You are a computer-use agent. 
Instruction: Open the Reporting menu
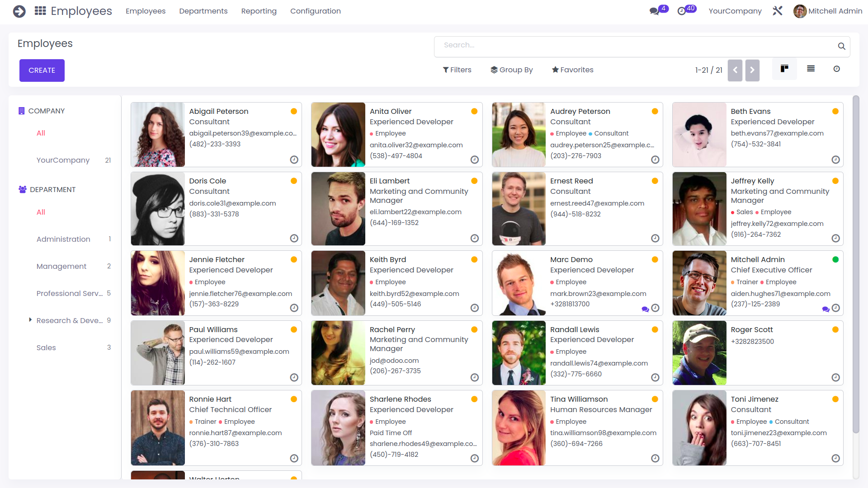(x=259, y=11)
